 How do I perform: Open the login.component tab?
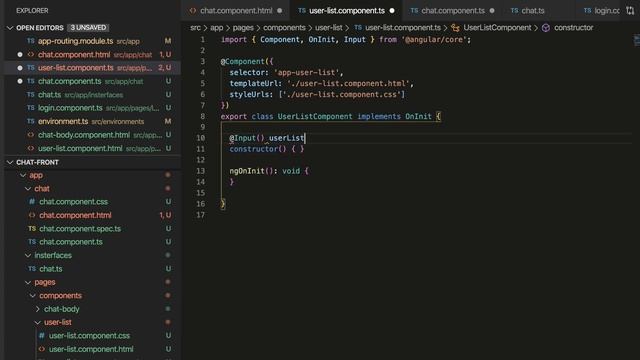click(602, 11)
